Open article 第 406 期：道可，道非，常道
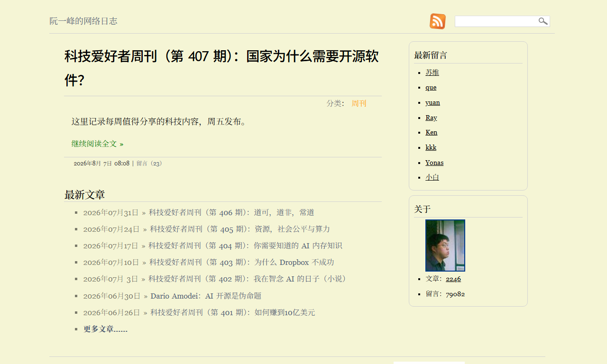607x364 pixels. click(x=231, y=212)
